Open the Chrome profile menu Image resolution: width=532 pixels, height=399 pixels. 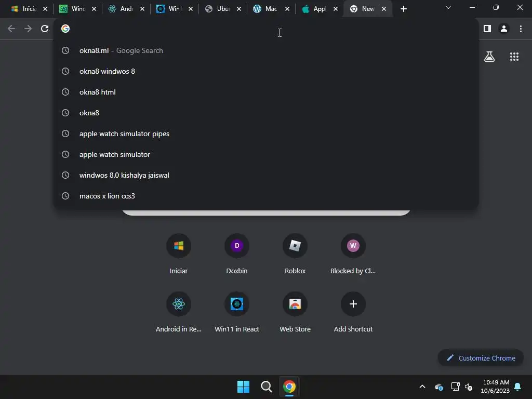[504, 29]
